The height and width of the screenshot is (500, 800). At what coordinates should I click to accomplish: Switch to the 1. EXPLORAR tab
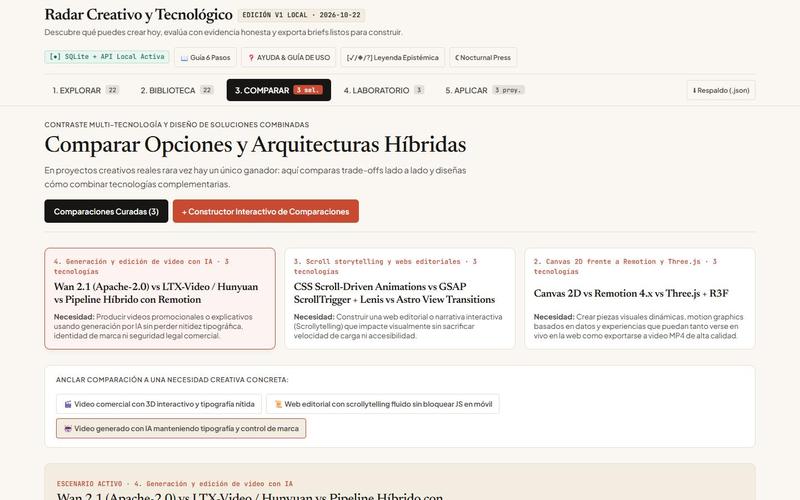tap(85, 90)
